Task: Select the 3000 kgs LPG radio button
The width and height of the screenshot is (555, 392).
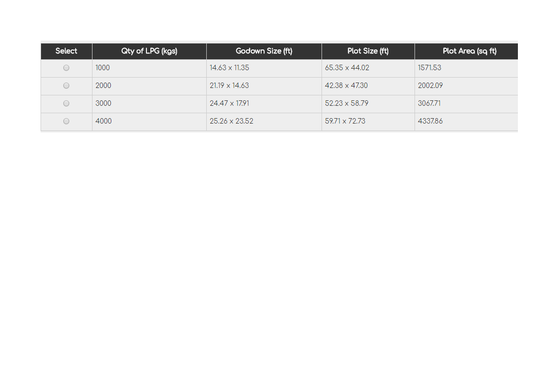Action: click(x=66, y=103)
